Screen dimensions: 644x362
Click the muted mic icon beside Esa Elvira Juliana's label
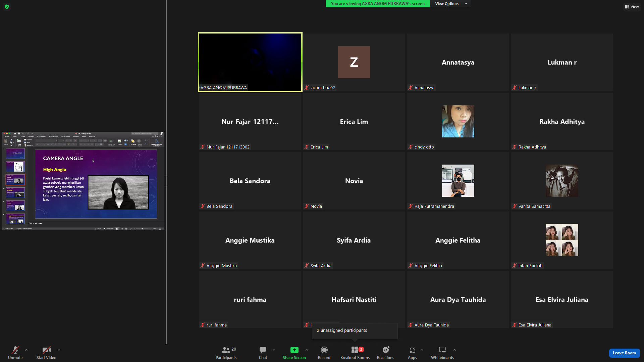coord(515,325)
